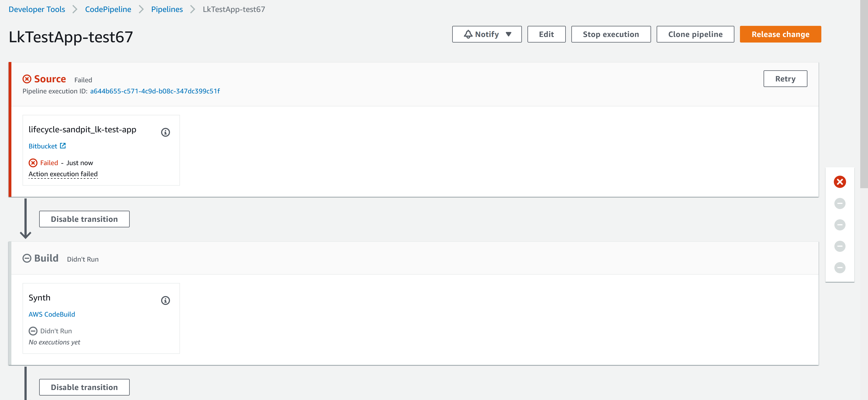Open the Pipelines breadcrumb link

coord(167,9)
